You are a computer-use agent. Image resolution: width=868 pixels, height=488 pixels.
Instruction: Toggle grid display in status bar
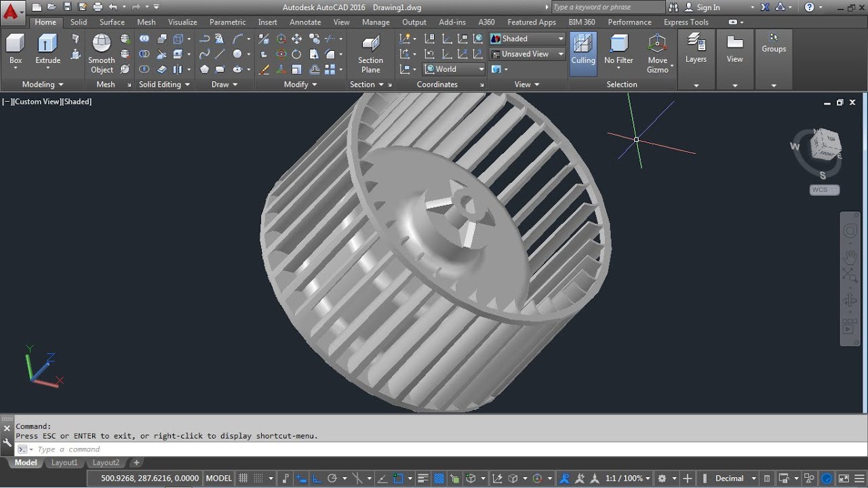[x=243, y=478]
